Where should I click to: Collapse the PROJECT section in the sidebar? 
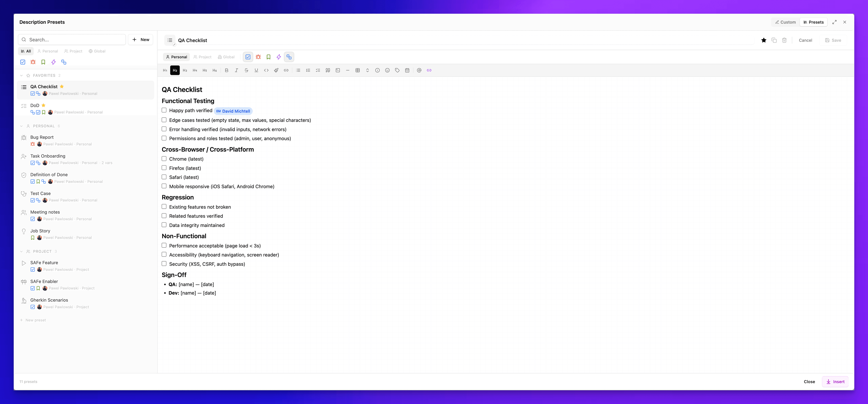point(21,251)
